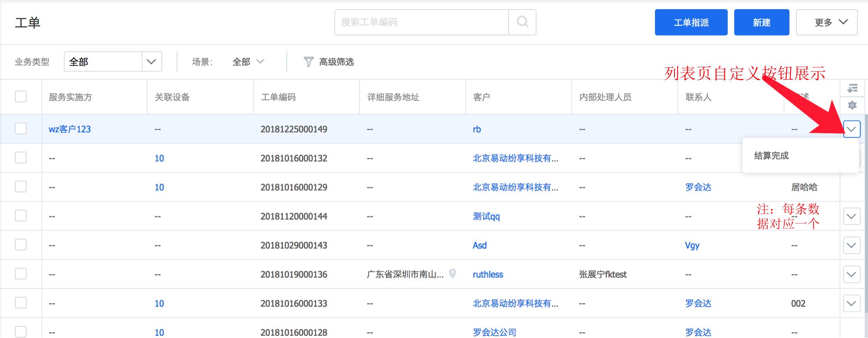Click description cell 居哈哈
Viewport: 868px width, 338px height.
pos(804,187)
